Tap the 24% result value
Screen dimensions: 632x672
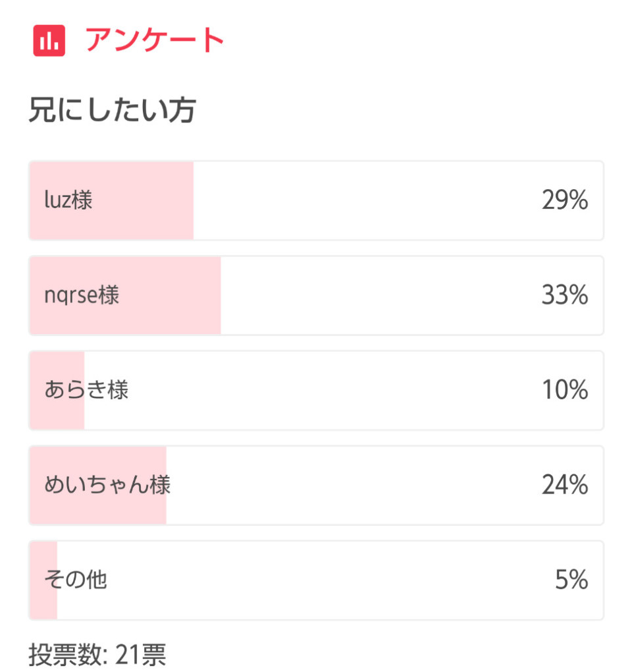pyautogui.click(x=564, y=485)
